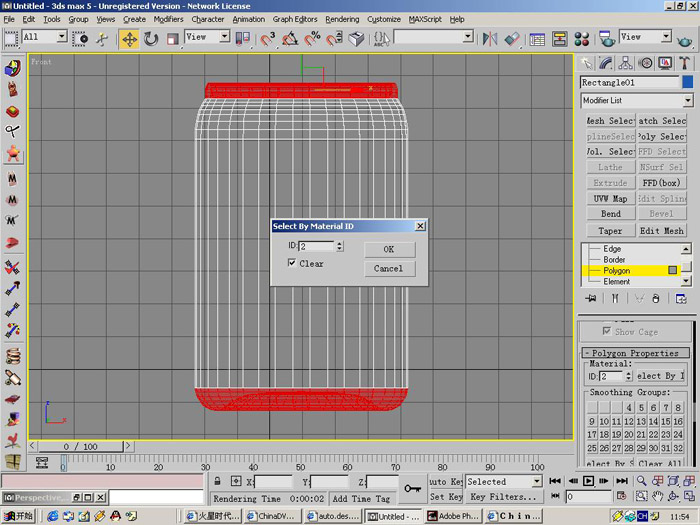Screen dimensions: 700x525
Task: Click the Zoom viewport tool
Action: (642, 481)
